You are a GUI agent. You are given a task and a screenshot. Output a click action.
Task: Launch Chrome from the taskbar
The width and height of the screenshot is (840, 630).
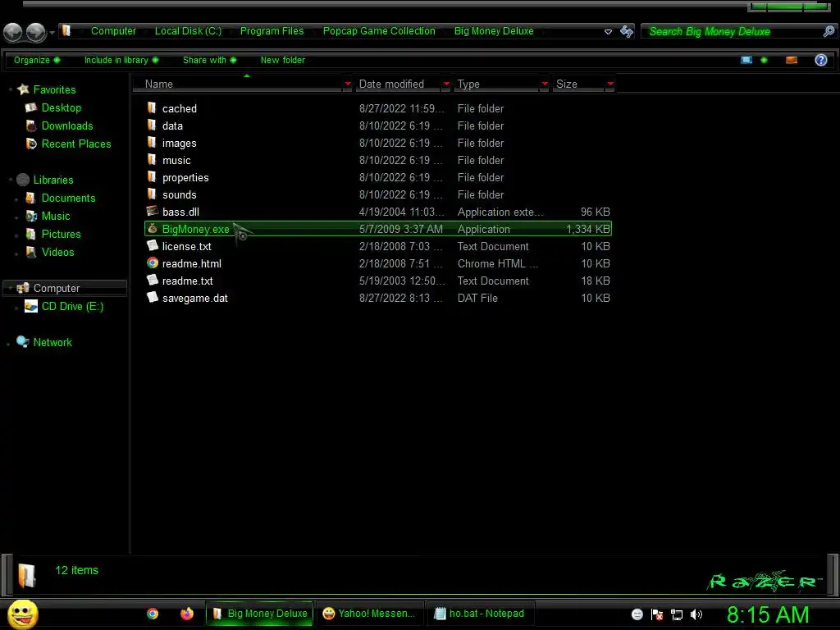[x=153, y=614]
